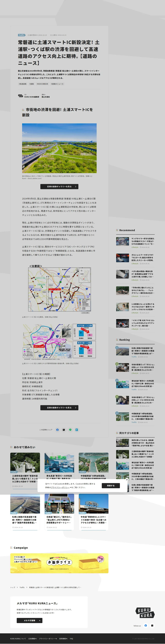The image size is (165, 644).
Task: Open プライバシーポリシー in the footer
Action: pos(48,638)
